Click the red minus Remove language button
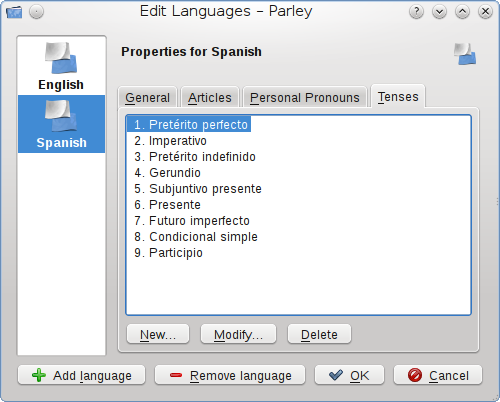Image resolution: width=500 pixels, height=402 pixels. pyautogui.click(x=230, y=375)
